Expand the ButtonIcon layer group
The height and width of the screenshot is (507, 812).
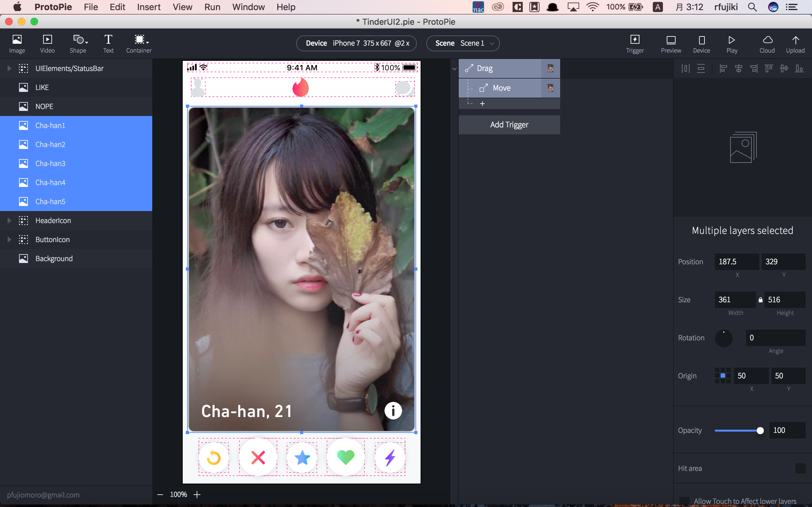click(x=8, y=240)
